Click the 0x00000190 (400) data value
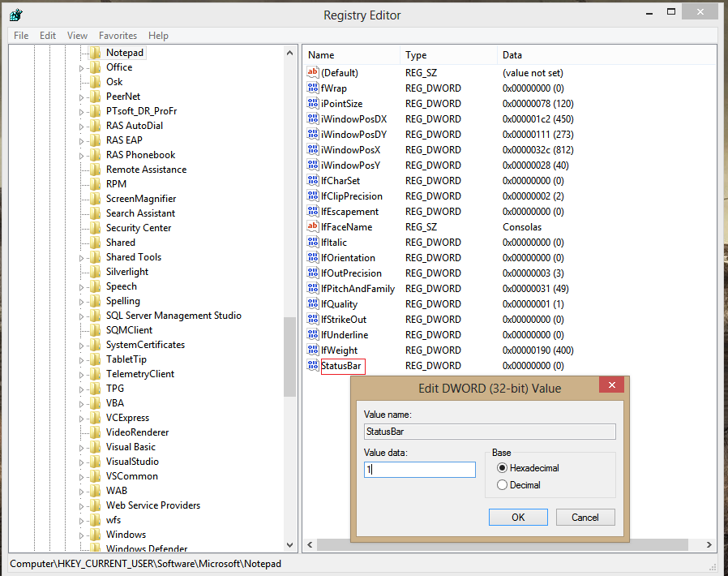 [x=538, y=350]
